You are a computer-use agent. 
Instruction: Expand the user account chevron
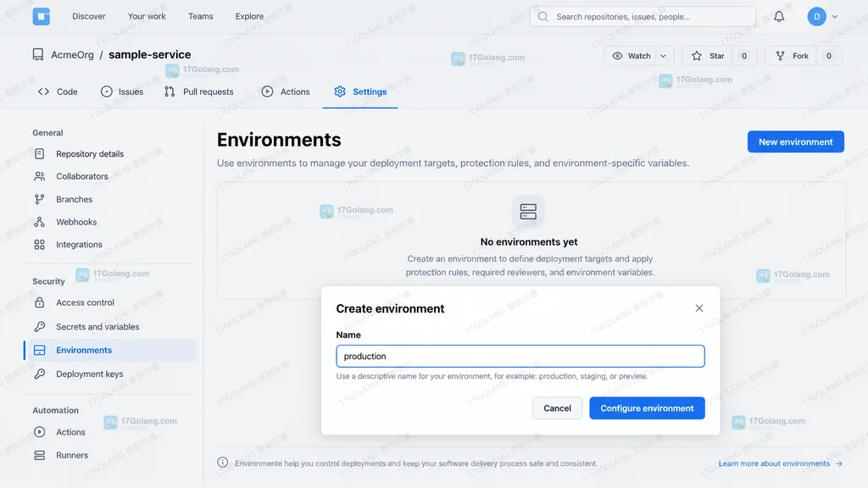(835, 17)
